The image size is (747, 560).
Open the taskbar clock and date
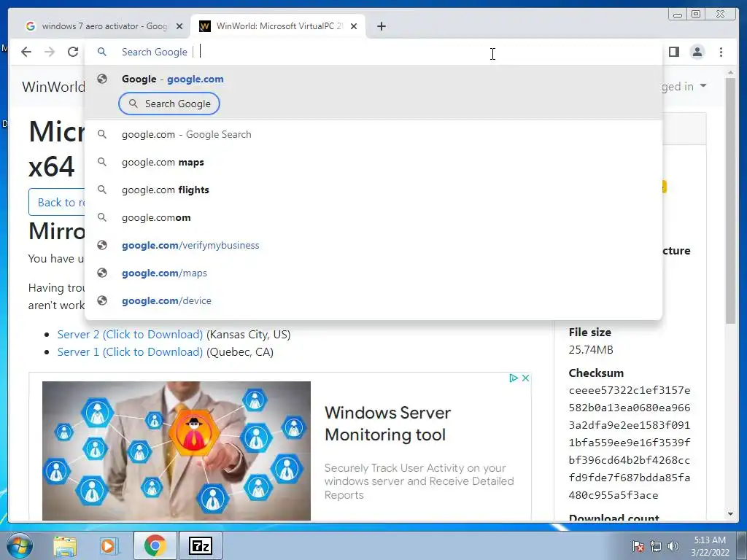[x=710, y=546]
